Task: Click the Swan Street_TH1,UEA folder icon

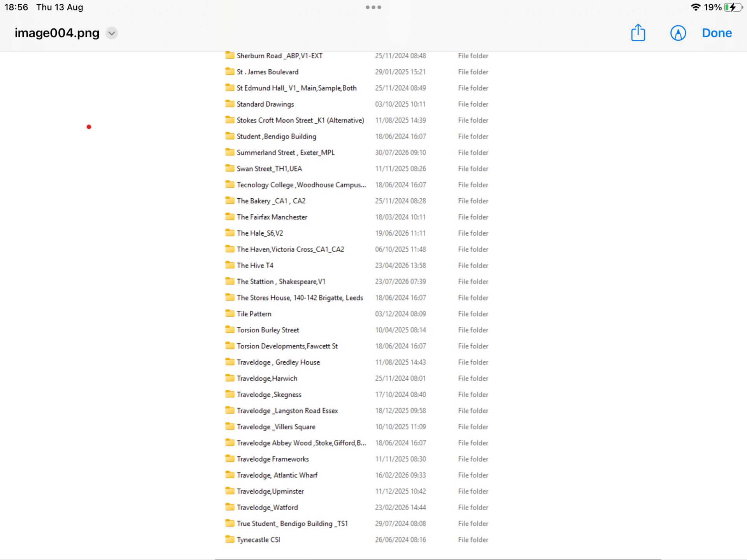Action: [230, 168]
